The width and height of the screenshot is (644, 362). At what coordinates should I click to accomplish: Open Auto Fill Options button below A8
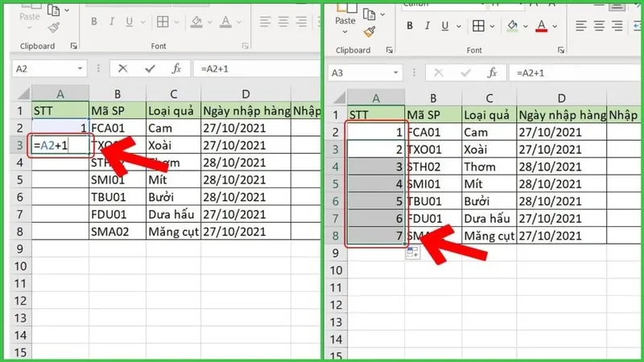click(x=413, y=253)
